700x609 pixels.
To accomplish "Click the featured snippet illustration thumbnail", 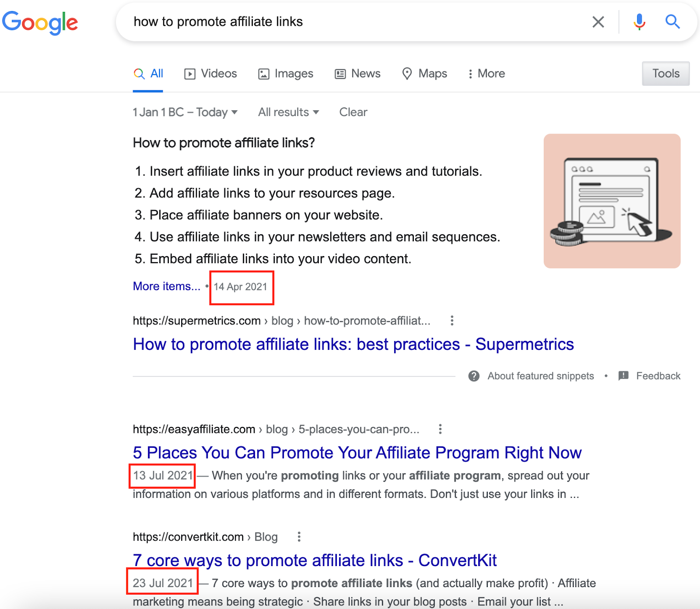I will [612, 201].
